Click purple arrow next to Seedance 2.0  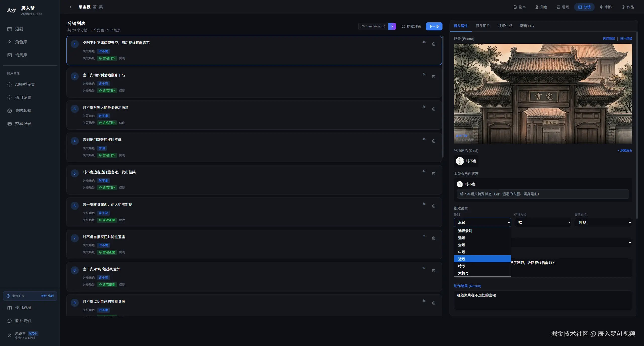[392, 26]
